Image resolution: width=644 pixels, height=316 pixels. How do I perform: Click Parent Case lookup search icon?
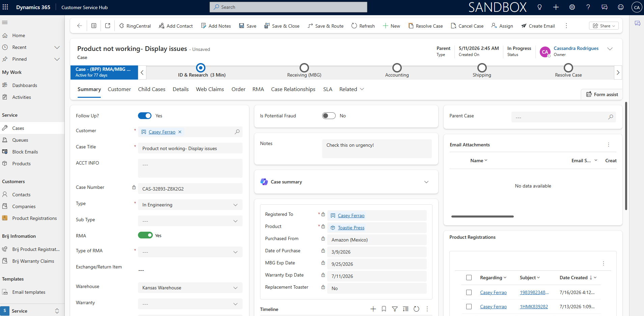[611, 117]
